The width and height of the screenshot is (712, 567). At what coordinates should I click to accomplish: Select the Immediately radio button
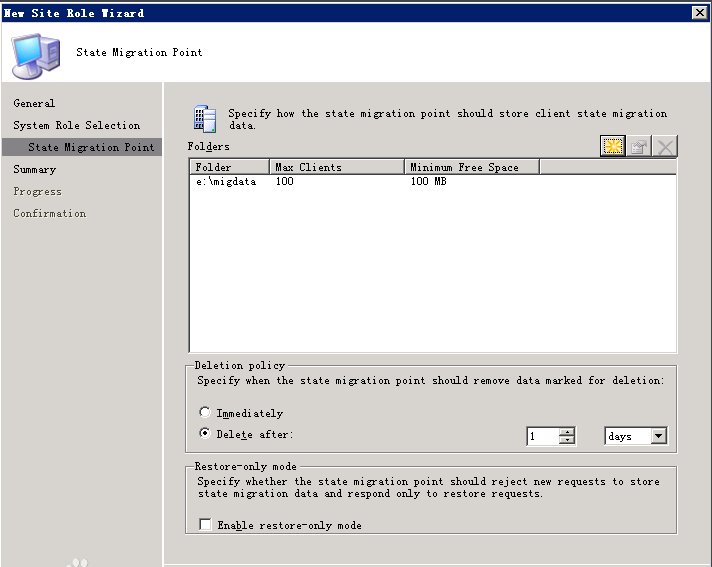(205, 413)
